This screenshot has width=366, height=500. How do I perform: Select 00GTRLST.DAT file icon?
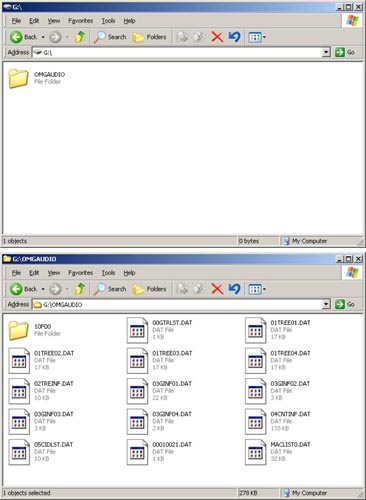pos(137,330)
